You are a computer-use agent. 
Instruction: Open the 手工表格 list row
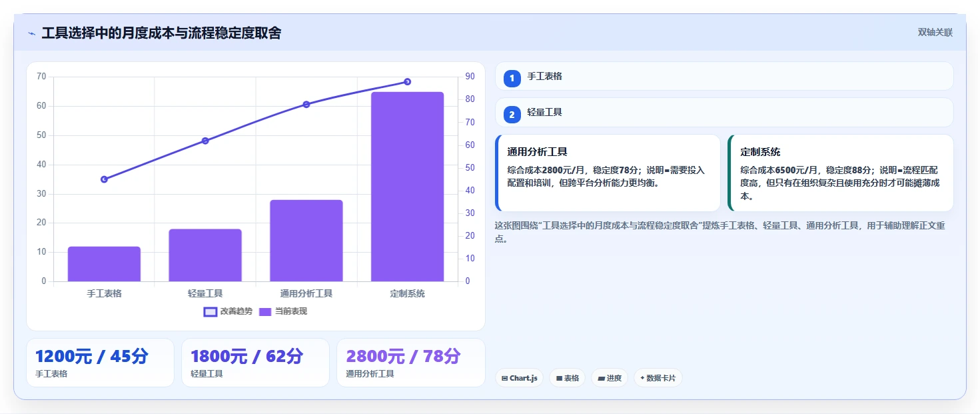724,76
